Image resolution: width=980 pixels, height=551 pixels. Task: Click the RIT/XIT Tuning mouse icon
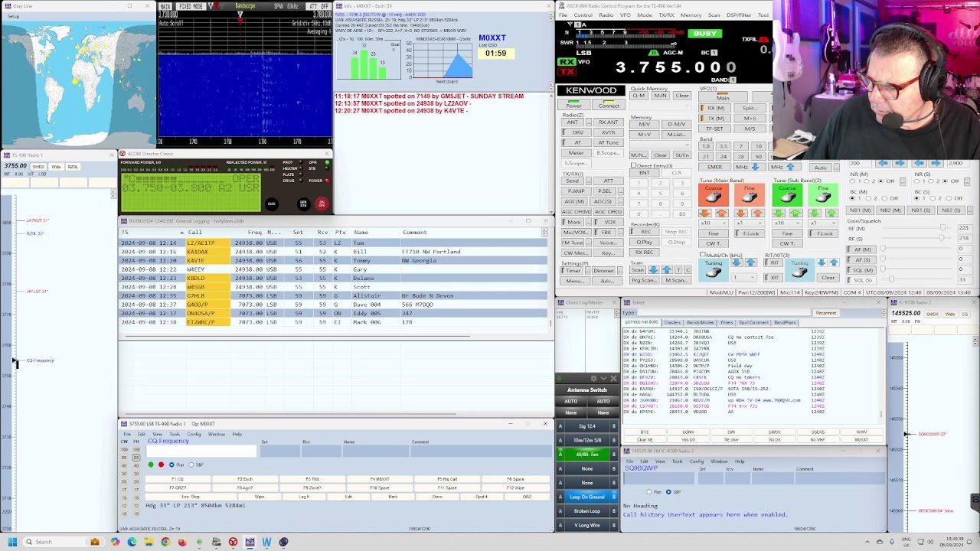tap(799, 269)
